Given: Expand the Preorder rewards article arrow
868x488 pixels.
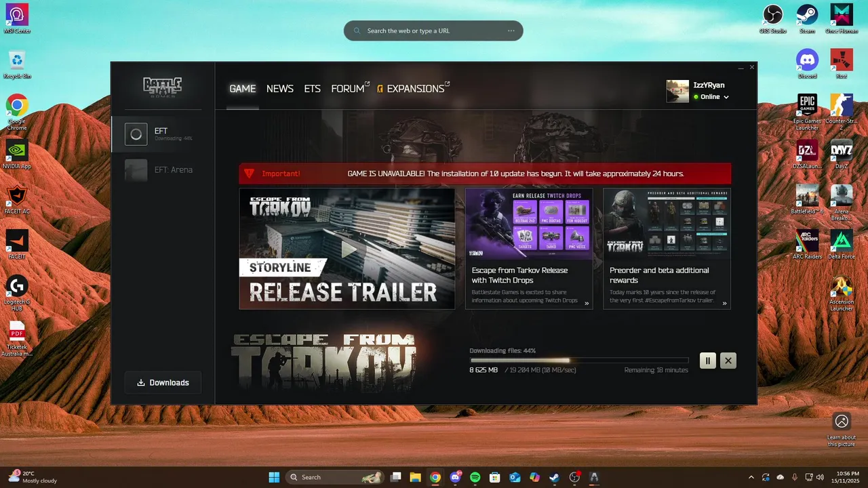Looking at the screenshot, I should 724,304.
